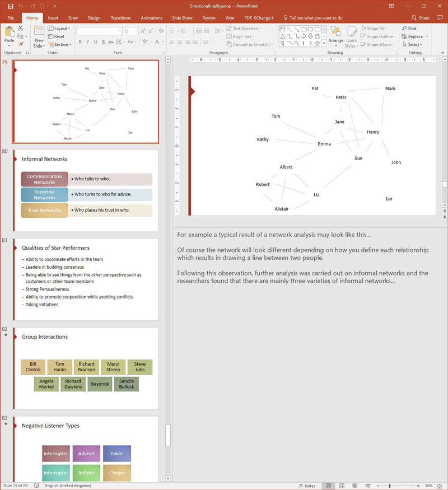Open the Shape Outline dropdown

click(x=378, y=36)
